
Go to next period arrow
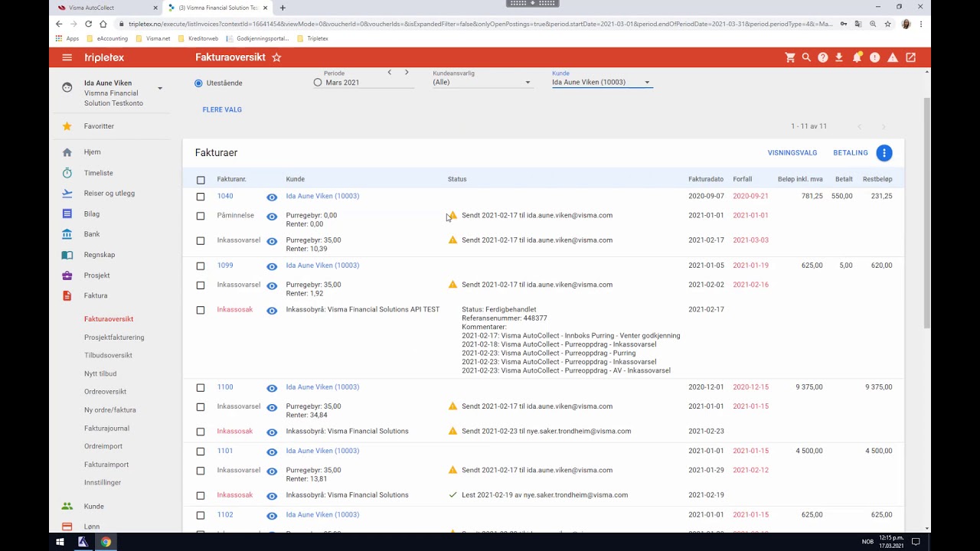(x=407, y=73)
